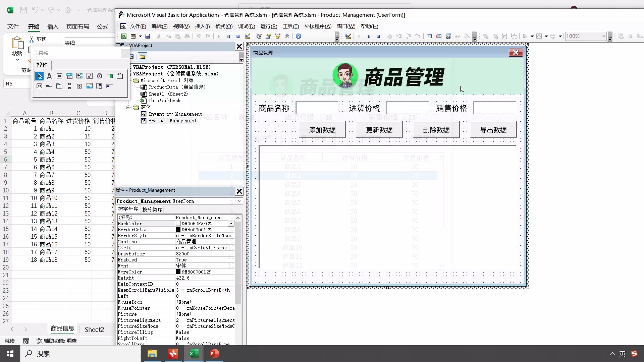Select the OptionButton control in the Toolbox

pyautogui.click(x=99, y=76)
